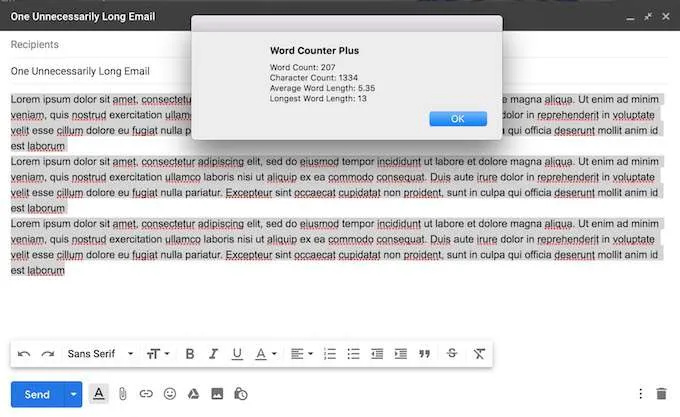Image resolution: width=680 pixels, height=417 pixels.
Task: Open the text alignment options
Action: 300,354
